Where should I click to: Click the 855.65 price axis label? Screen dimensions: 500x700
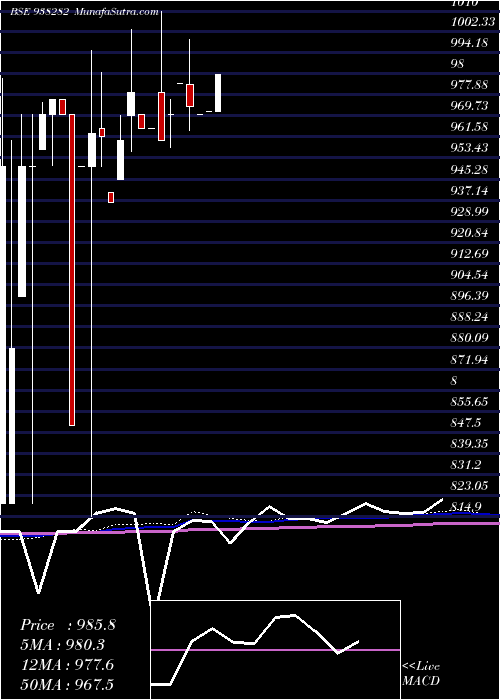[470, 402]
